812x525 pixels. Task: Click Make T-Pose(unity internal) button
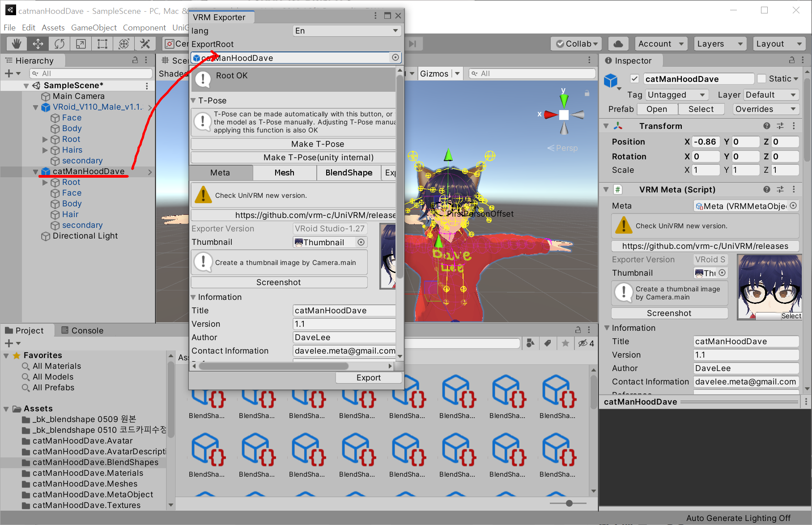click(293, 157)
